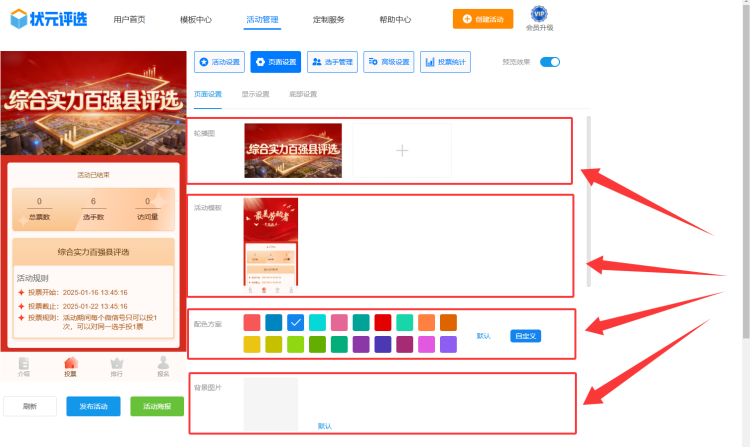Click the carousel banner thumbnail
The image size is (750, 447).
click(x=293, y=151)
